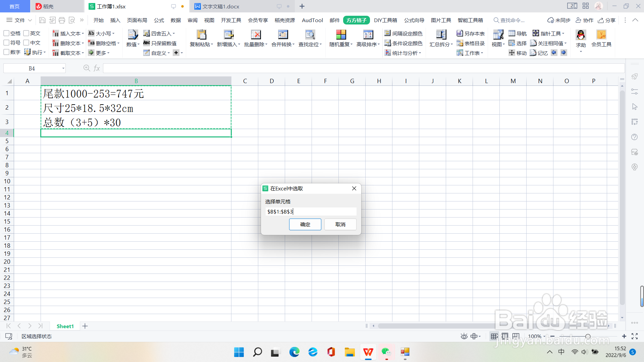Image resolution: width=644 pixels, height=362 pixels.
Task: Click the 汇总拆分 icon
Action: tap(441, 35)
